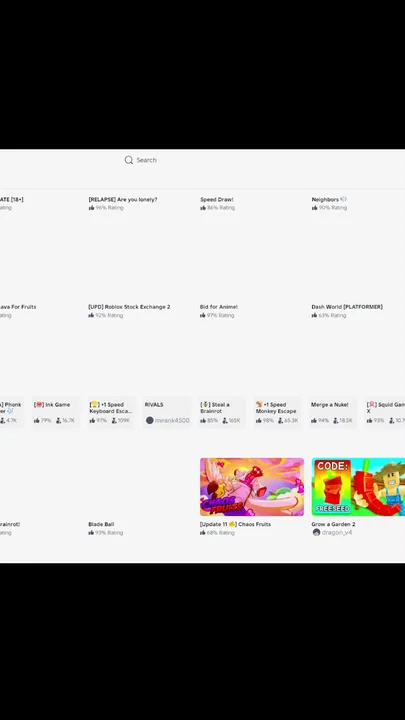Open '[Update 11] Chaos Fruits' title text
This screenshot has width=405, height=720.
(x=235, y=524)
